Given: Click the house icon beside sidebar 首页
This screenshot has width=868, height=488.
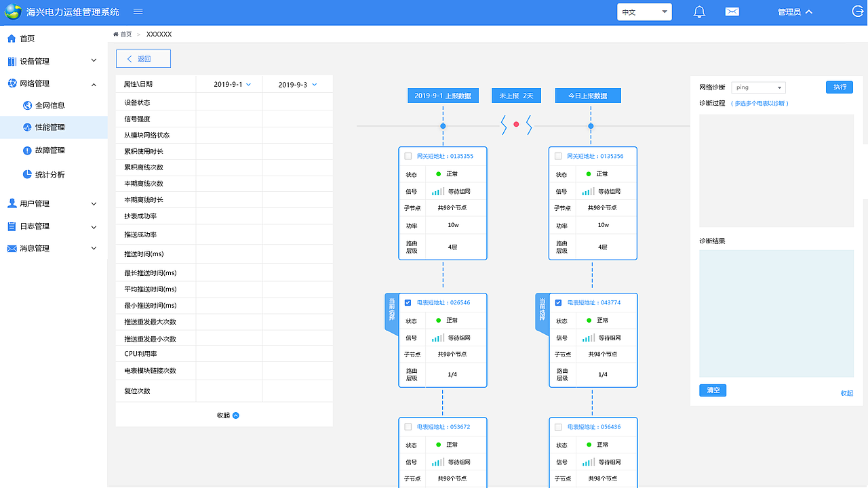Looking at the screenshot, I should click(x=12, y=39).
